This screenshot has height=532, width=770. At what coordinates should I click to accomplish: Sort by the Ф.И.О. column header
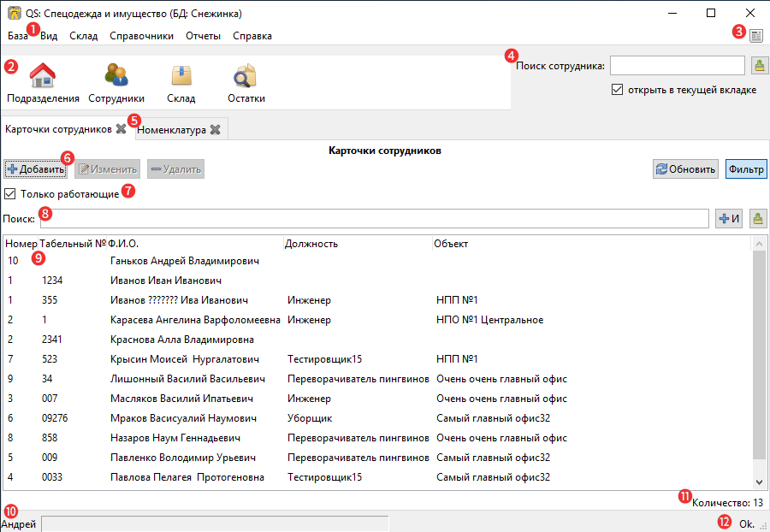195,244
